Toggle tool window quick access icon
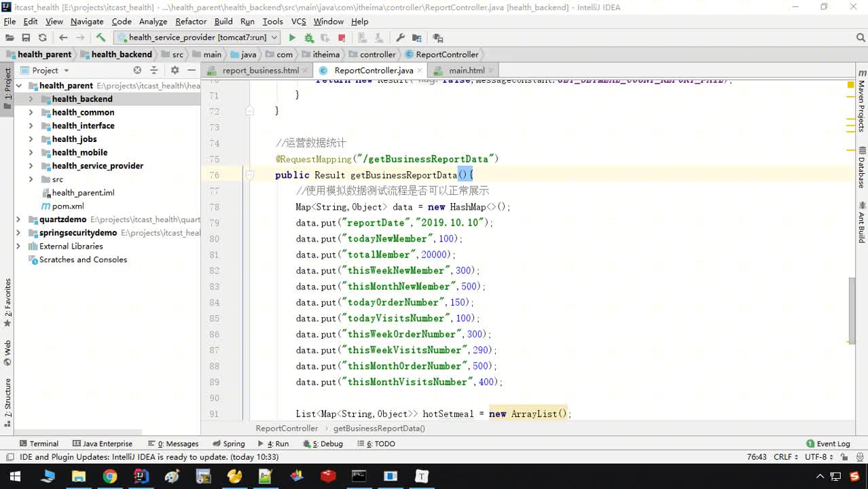This screenshot has width=868, height=489. pyautogui.click(x=10, y=457)
